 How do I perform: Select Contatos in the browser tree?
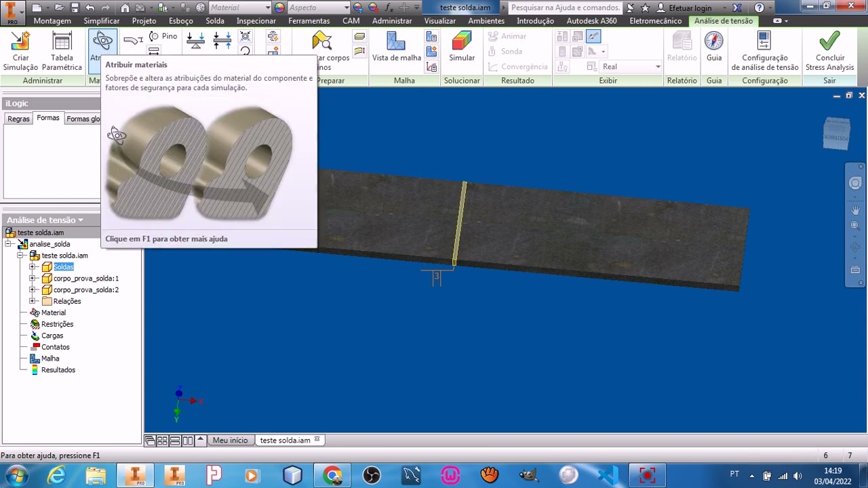[x=56, y=347]
